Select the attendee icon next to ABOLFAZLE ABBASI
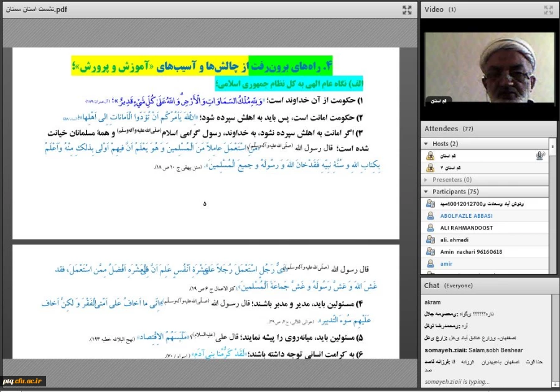Viewport: 560px width, 392px height. tap(430, 216)
